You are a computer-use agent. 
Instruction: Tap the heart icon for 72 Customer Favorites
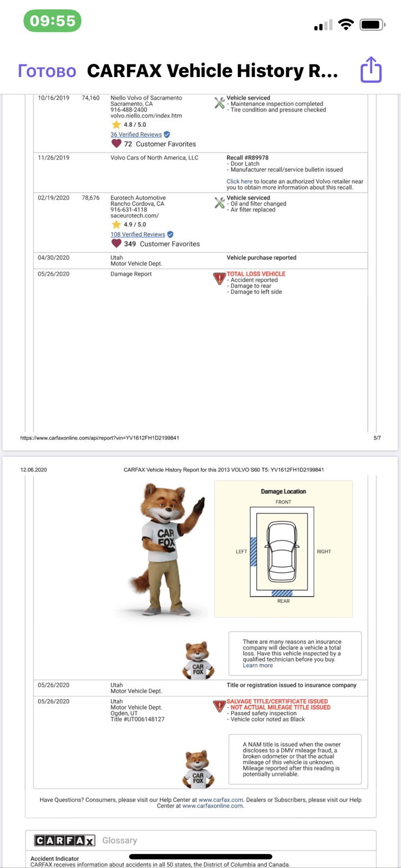click(x=116, y=144)
